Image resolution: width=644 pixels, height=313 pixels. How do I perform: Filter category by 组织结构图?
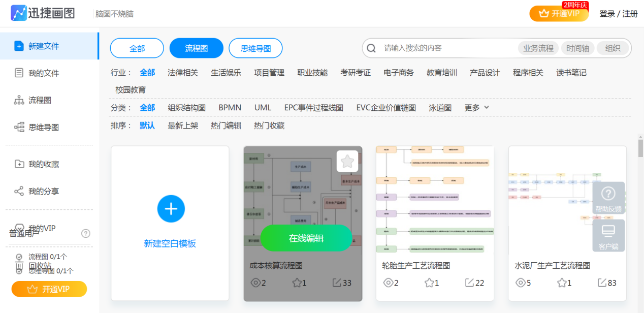(x=186, y=108)
